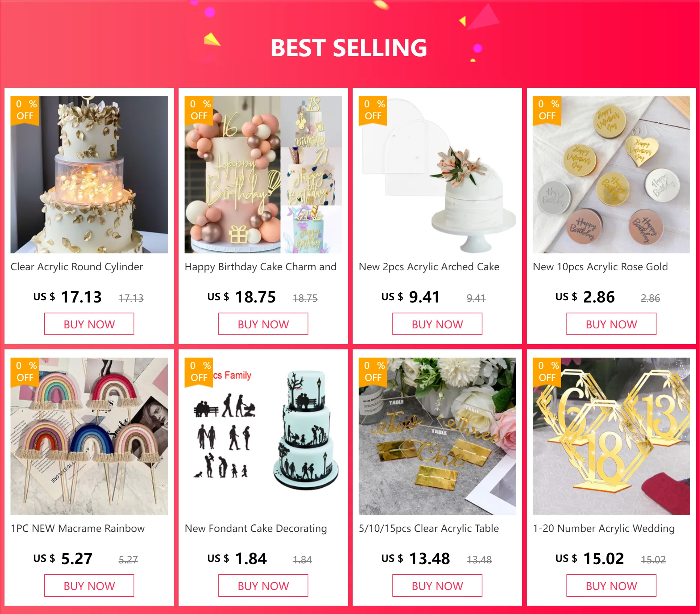Buy the 5.27 Macrame Rainbow now
This screenshot has height=614, width=700.
[89, 586]
